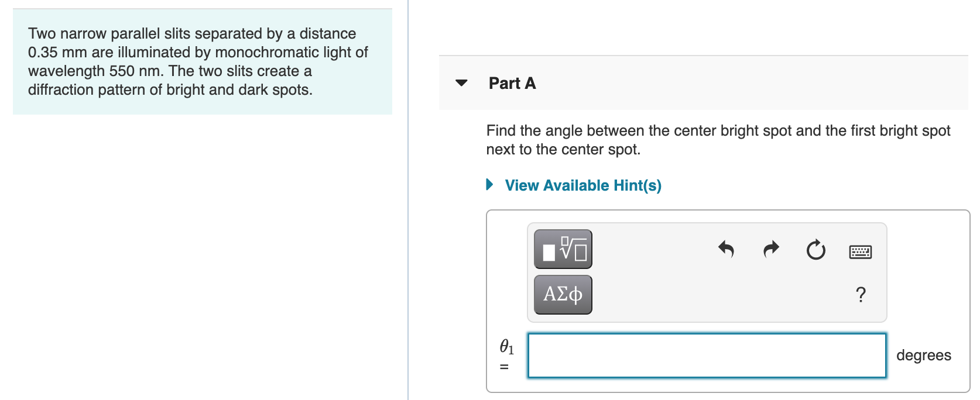Select the ΑΣφ button to insert theta
The height and width of the screenshot is (400, 980).
[x=561, y=294]
